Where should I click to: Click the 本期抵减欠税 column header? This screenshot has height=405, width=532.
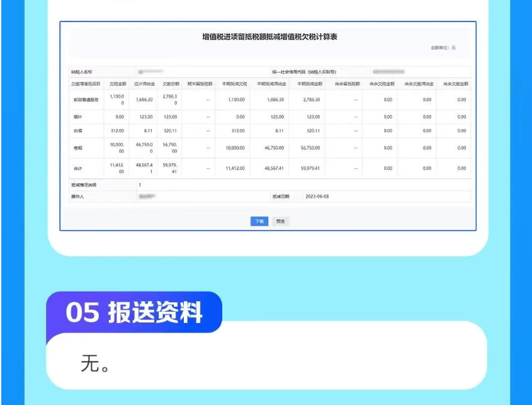(233, 83)
